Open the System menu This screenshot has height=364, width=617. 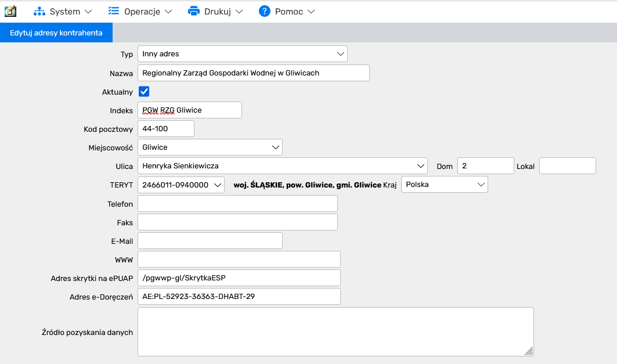coord(63,12)
